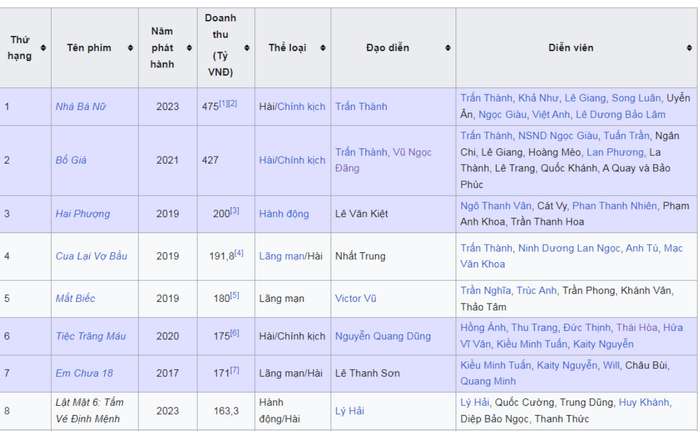700x438 pixels.
Task: Select director name Nhất Trung
Action: point(360,256)
